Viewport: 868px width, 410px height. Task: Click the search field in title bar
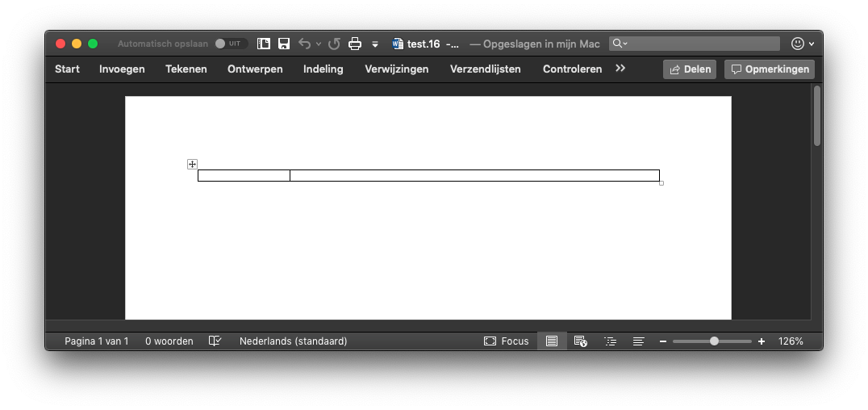(695, 44)
